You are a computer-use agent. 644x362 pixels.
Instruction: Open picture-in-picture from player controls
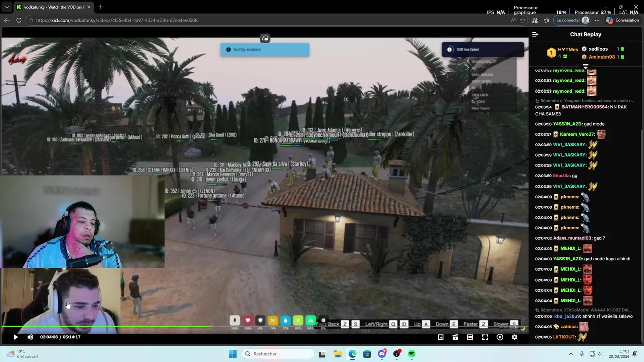click(441, 337)
